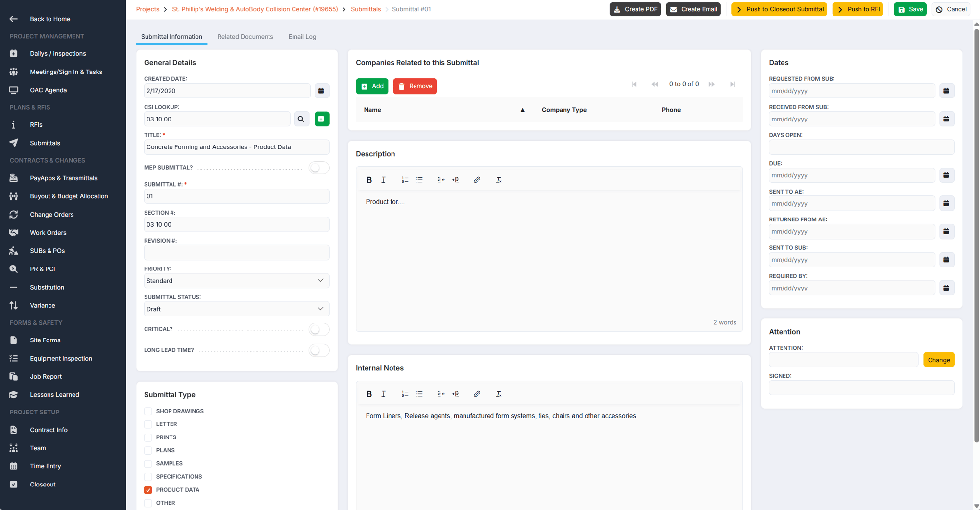This screenshot has width=980, height=510.
Task: Click Bold in the Description editor toolbar
Action: (x=369, y=180)
